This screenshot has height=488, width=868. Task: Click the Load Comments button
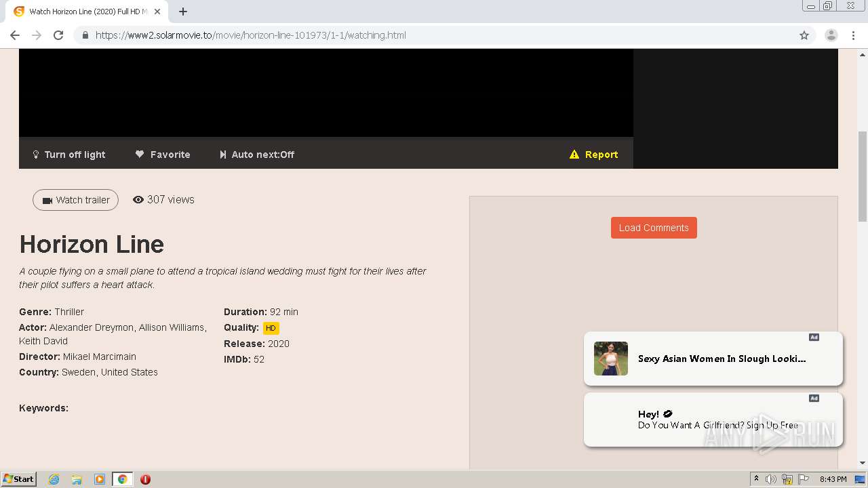click(654, 228)
